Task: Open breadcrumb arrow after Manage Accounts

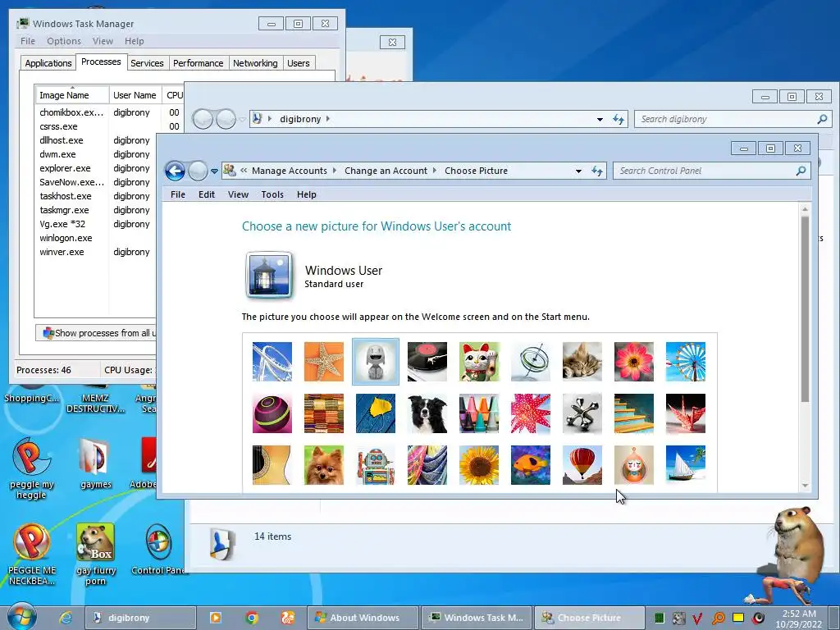Action: pyautogui.click(x=335, y=171)
